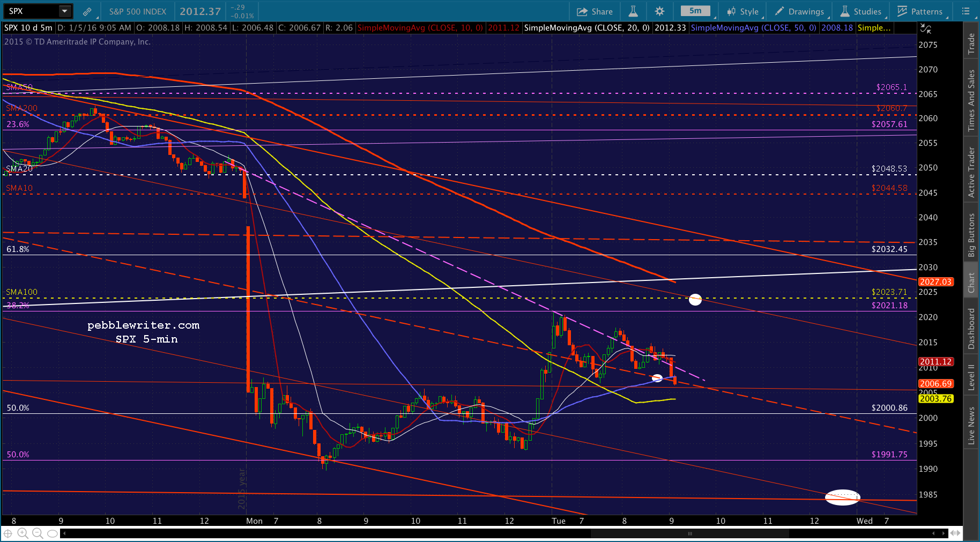The image size is (980, 542).
Task: Click the 61.8% Fibonacci label
Action: [x=18, y=249]
